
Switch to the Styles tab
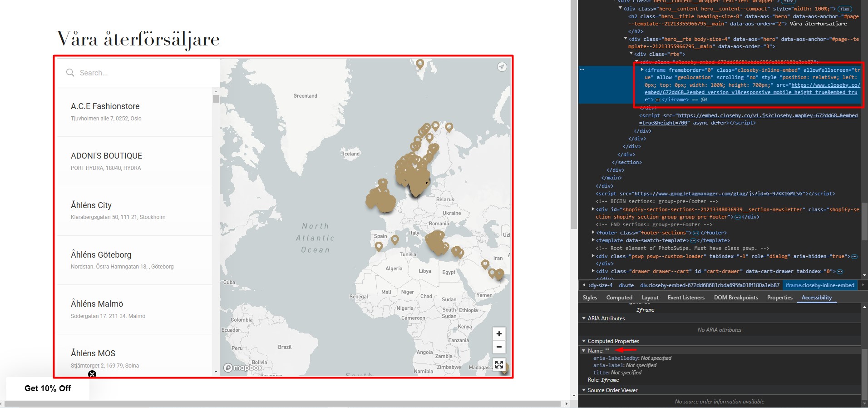[x=590, y=298]
